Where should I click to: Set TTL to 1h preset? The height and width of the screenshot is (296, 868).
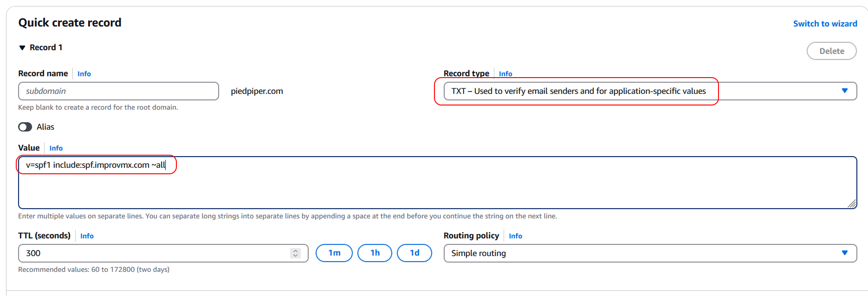[x=375, y=253]
